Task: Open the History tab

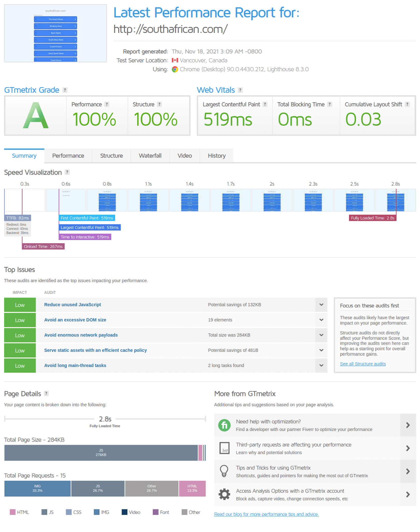Action: pos(217,156)
